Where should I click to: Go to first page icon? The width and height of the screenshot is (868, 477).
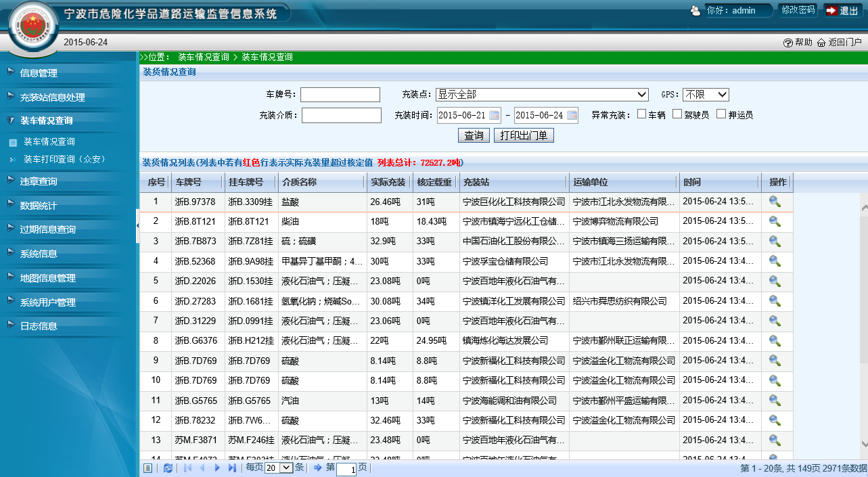point(187,468)
